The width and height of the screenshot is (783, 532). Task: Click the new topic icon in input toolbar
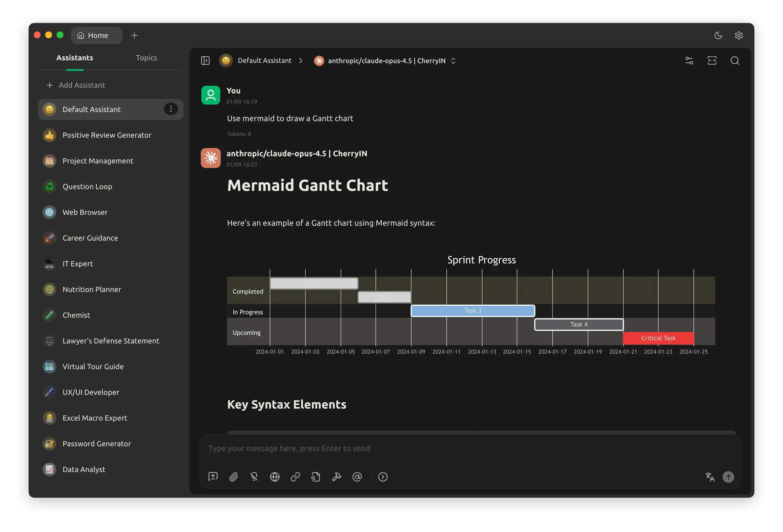[x=213, y=477]
